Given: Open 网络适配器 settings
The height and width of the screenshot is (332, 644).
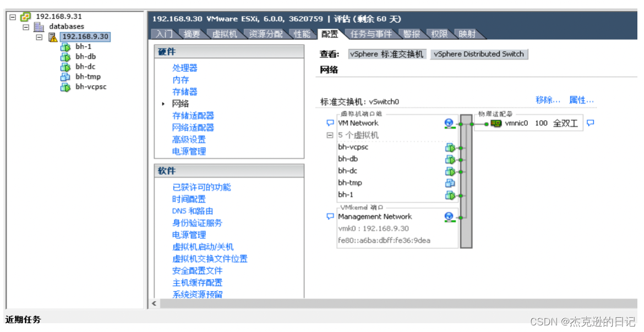Looking at the screenshot, I should (x=193, y=128).
